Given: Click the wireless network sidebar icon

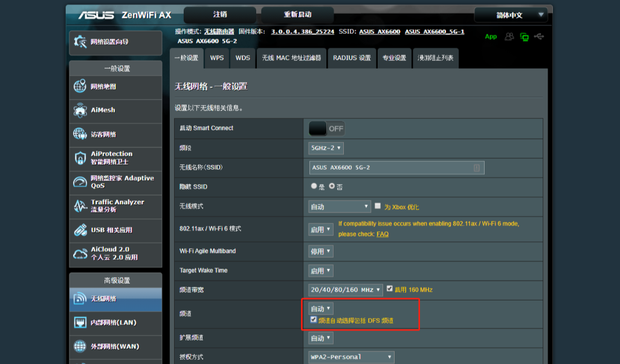Looking at the screenshot, I should pos(80,298).
